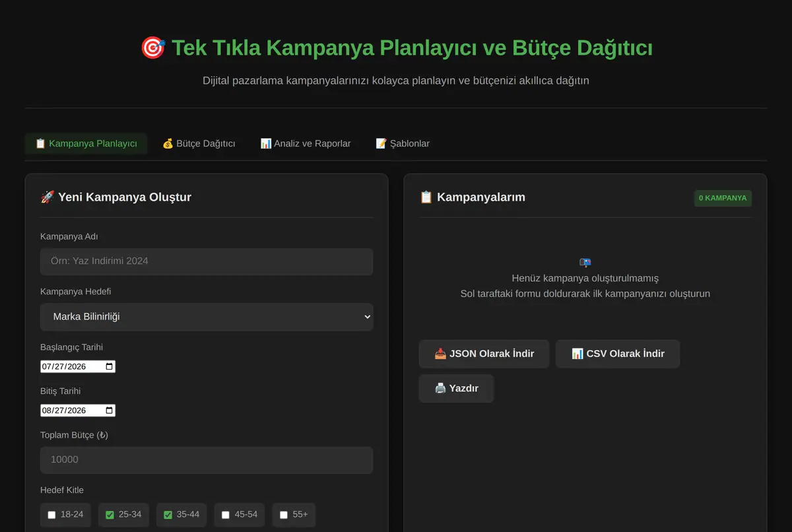
Task: Switch to the Kampanya Planlayıcı tab
Action: point(86,143)
